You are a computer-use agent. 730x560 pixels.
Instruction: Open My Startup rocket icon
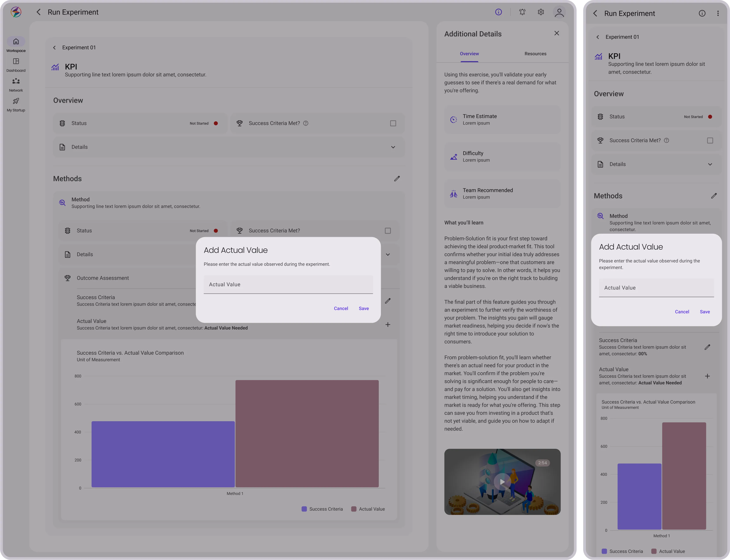[x=16, y=101]
